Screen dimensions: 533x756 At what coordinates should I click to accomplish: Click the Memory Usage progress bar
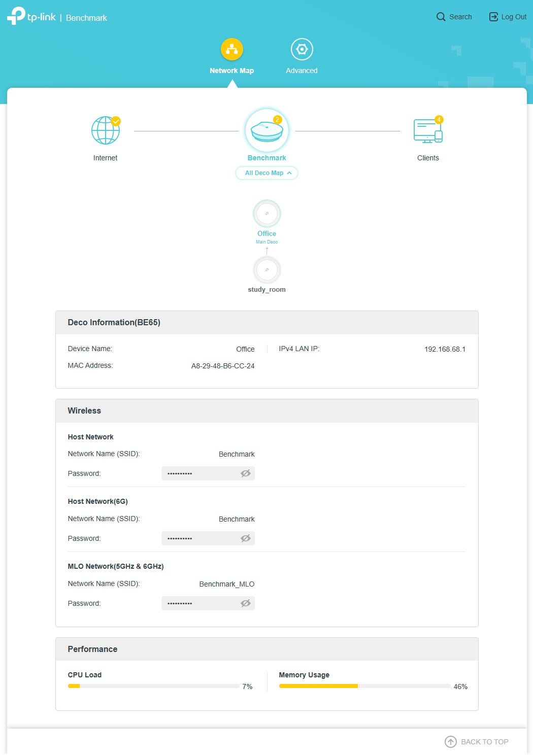[x=364, y=686]
